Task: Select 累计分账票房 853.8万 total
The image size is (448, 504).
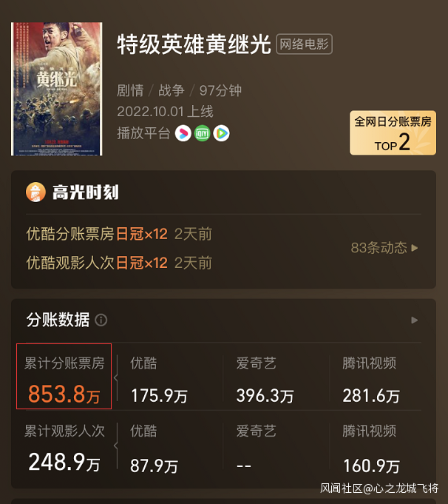Action: [64, 376]
